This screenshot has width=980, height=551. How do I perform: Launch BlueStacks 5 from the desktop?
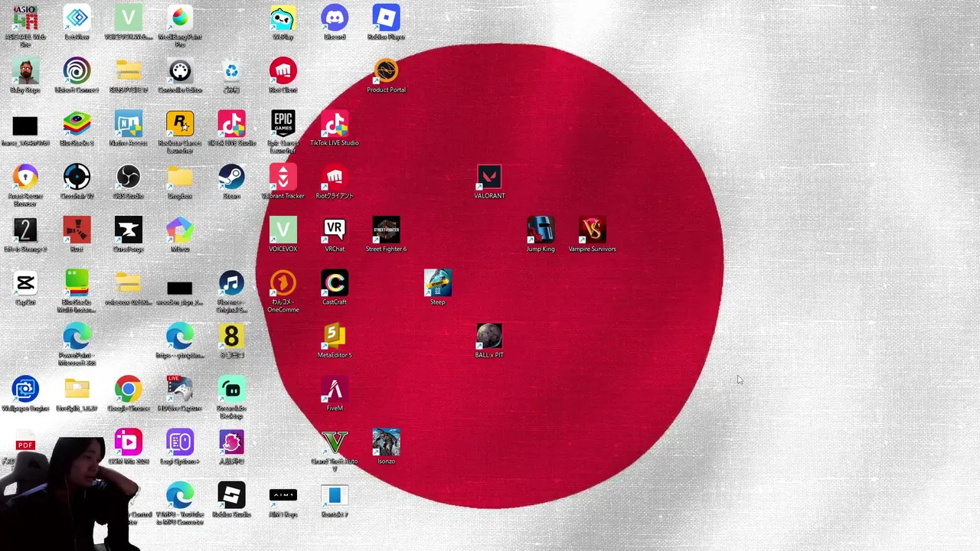coord(77,124)
